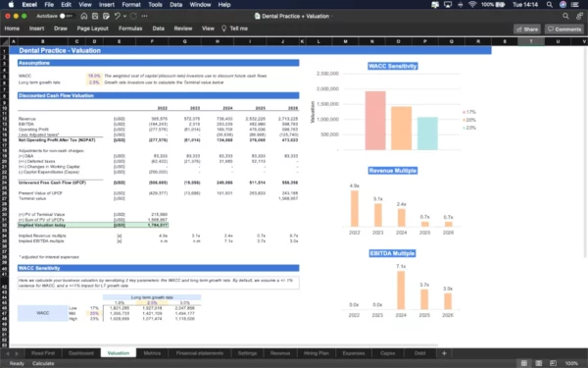The width and height of the screenshot is (588, 368).
Task: Open the Undo history dropdown arrow
Action: click(x=124, y=16)
